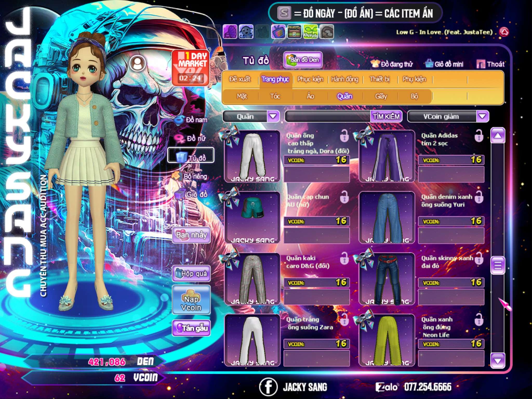Toggle the lock on Quần Adidas tím 2 sọc
This screenshot has height=399, width=532.
coord(479,136)
